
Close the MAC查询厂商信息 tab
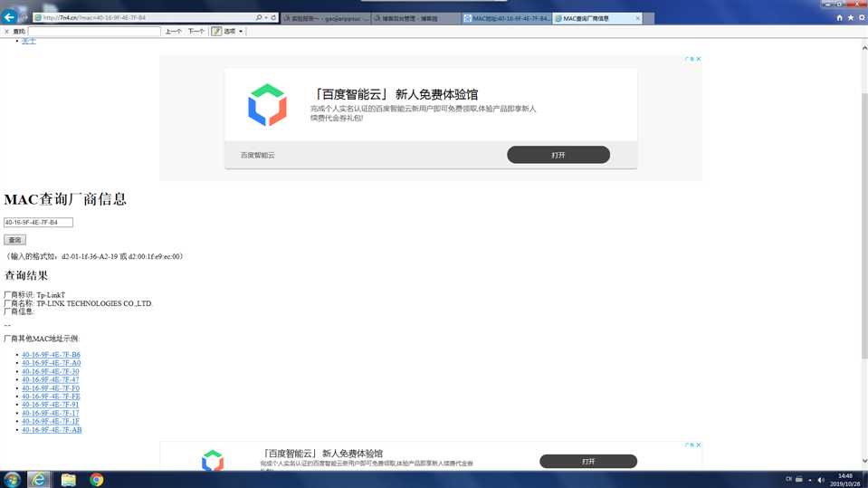[637, 18]
